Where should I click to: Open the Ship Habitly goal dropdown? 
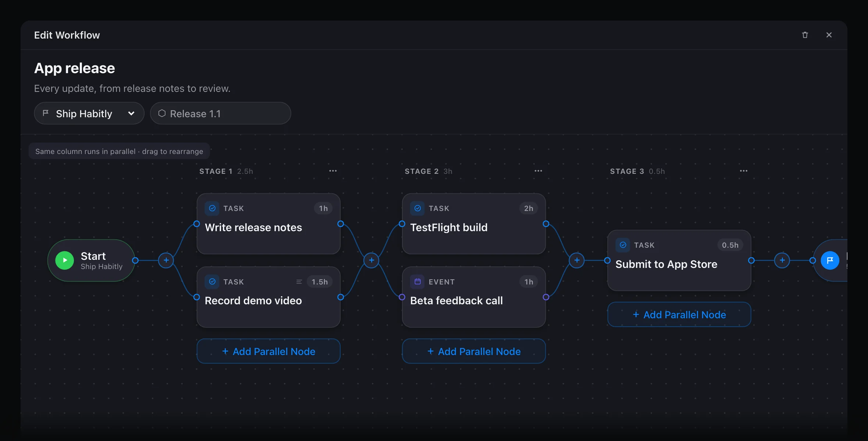89,114
